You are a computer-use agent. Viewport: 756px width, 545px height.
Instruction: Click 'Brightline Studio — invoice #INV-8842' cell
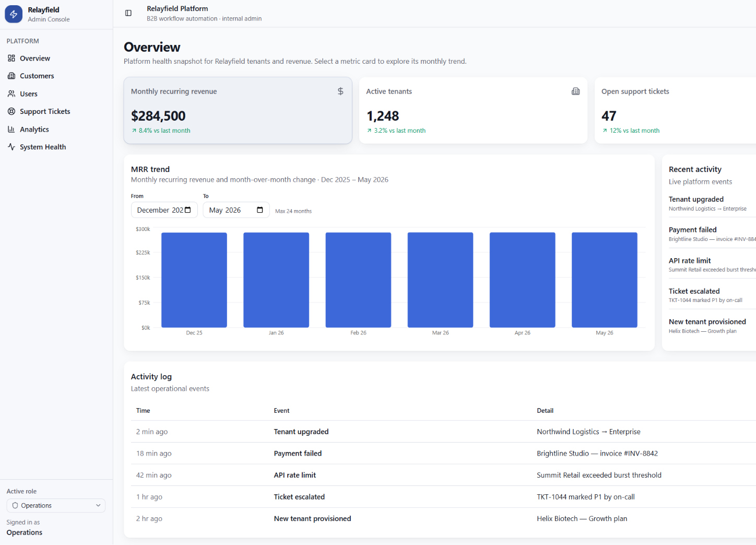click(597, 454)
